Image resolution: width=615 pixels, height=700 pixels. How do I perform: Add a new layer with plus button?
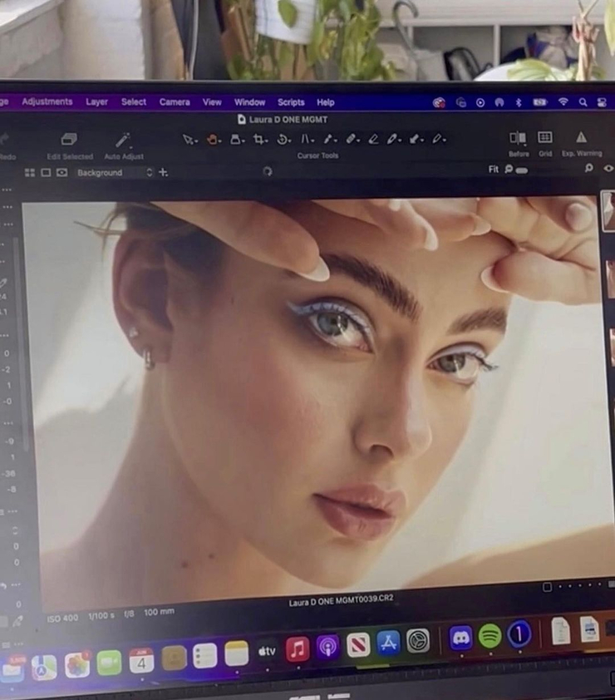coord(163,172)
